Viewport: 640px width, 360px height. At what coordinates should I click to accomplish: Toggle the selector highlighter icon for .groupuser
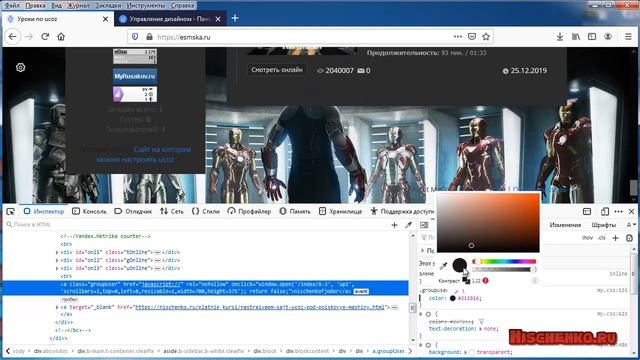point(457,291)
